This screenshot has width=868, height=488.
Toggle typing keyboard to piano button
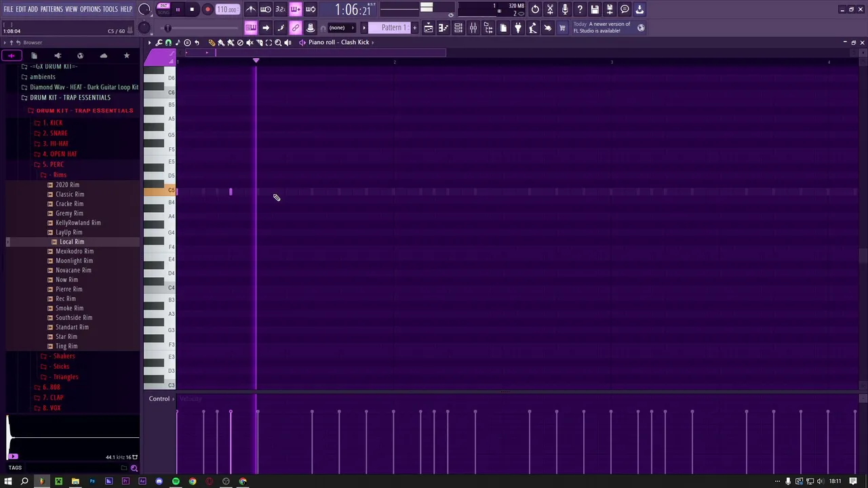click(251, 28)
